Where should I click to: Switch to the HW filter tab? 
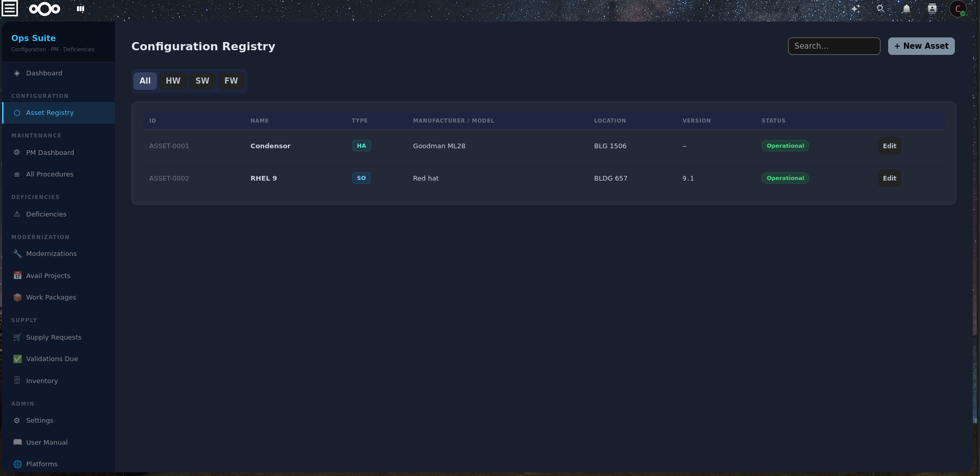pos(173,81)
